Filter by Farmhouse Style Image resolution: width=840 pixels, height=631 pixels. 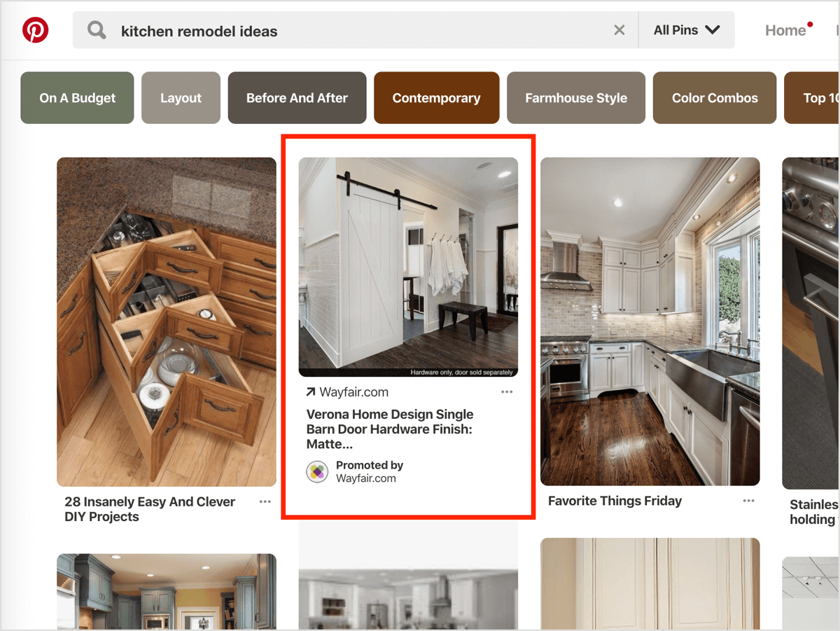(x=576, y=98)
